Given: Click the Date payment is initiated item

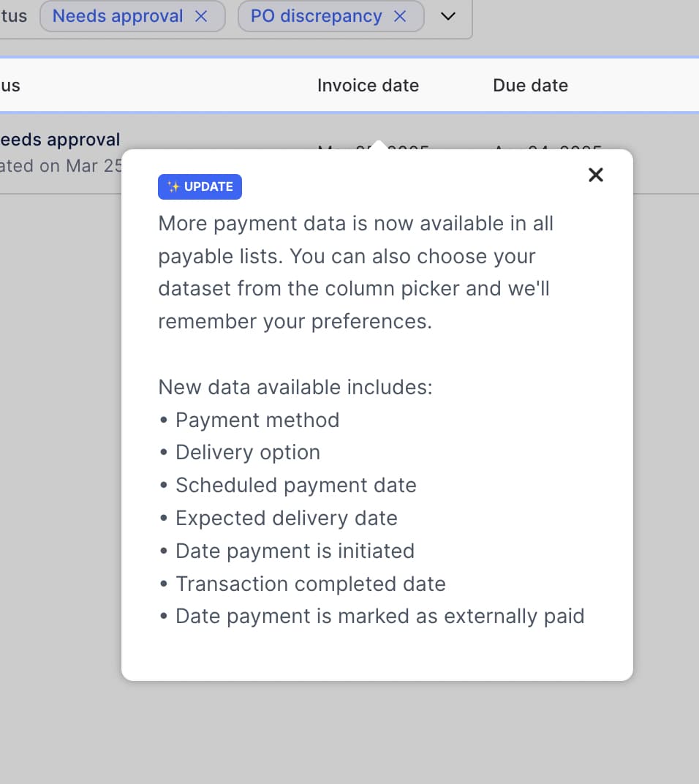Looking at the screenshot, I should point(295,551).
